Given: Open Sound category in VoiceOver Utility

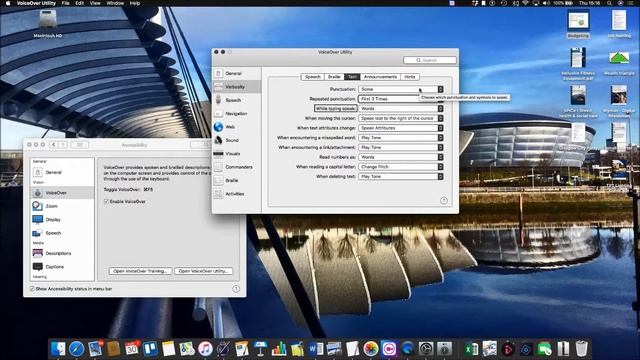Looking at the screenshot, I should pyautogui.click(x=237, y=140).
